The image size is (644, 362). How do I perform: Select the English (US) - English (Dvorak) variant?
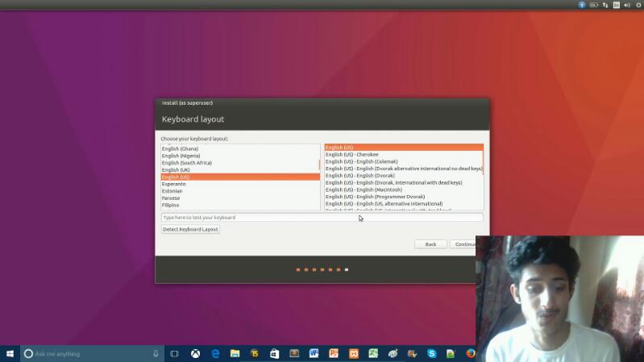tap(404, 176)
